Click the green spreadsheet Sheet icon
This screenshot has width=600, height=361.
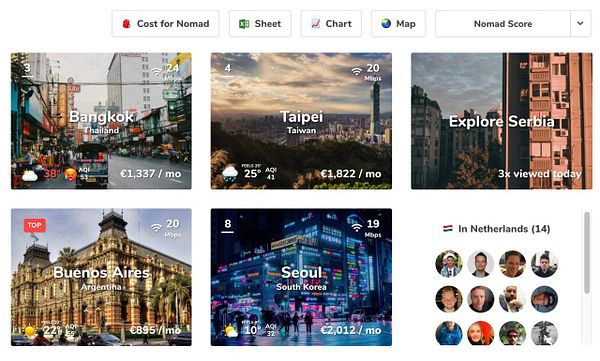point(244,24)
